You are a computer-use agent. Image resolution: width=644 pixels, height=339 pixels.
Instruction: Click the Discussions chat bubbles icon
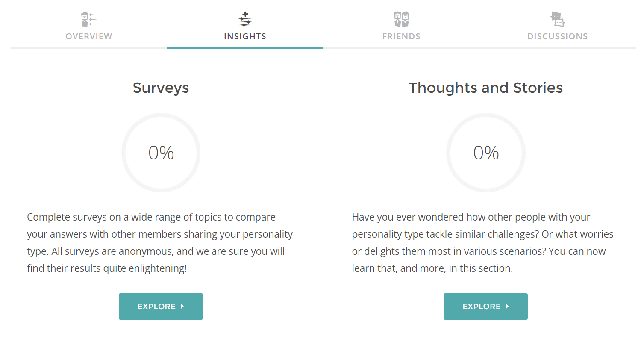(558, 19)
